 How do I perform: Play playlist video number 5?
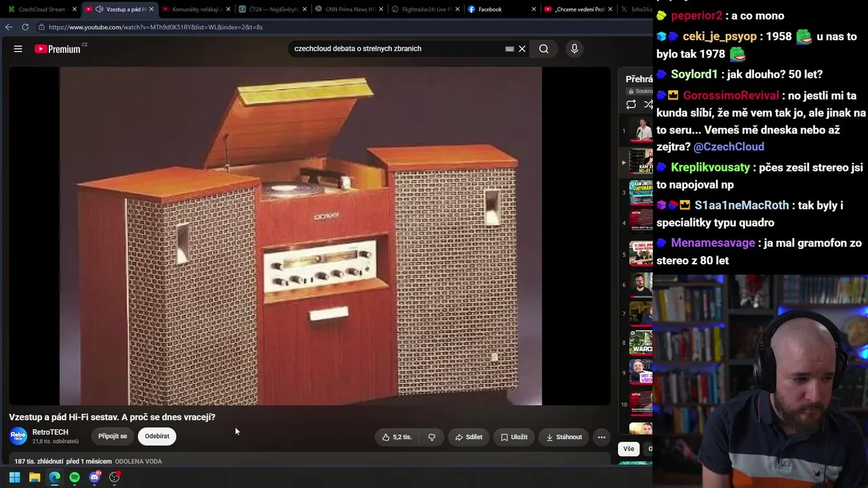pos(641,254)
